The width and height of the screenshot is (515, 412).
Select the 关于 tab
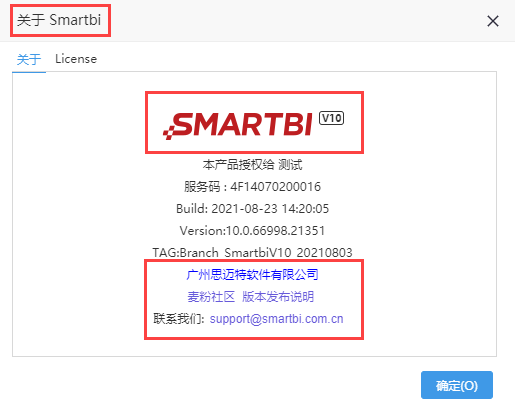29,59
